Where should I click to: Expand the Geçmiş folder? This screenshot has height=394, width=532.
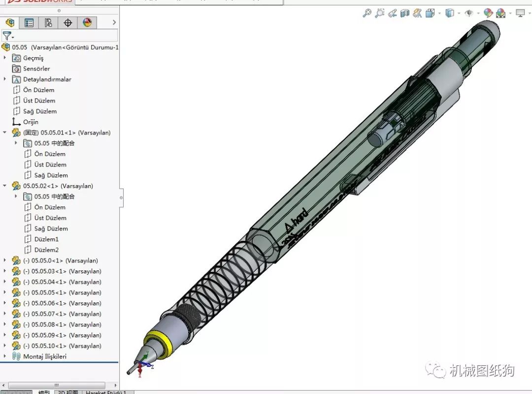click(5, 58)
